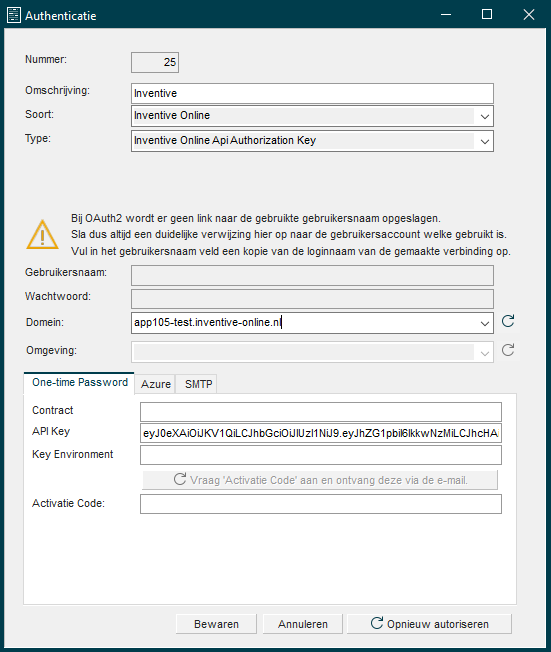Image resolution: width=551 pixels, height=652 pixels.
Task: Click the Bewaren button
Action: point(216,624)
